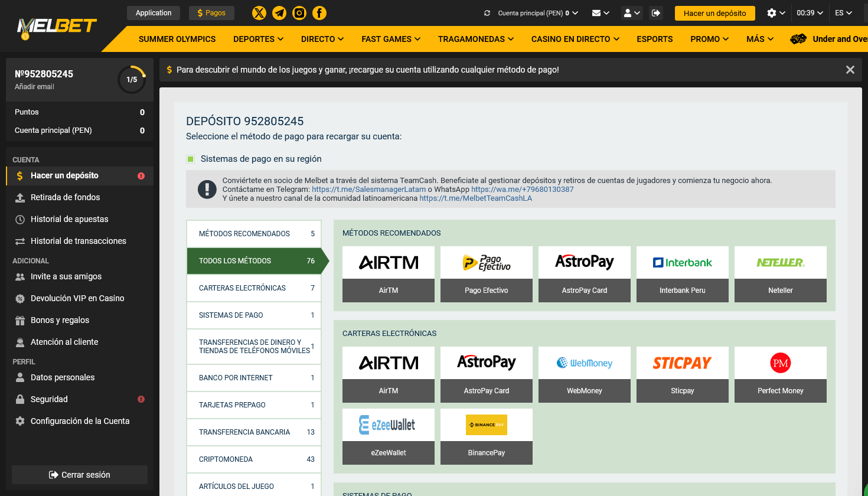This screenshot has width=868, height=496.
Task: Expand the DEPORTES menu
Action: [x=258, y=39]
